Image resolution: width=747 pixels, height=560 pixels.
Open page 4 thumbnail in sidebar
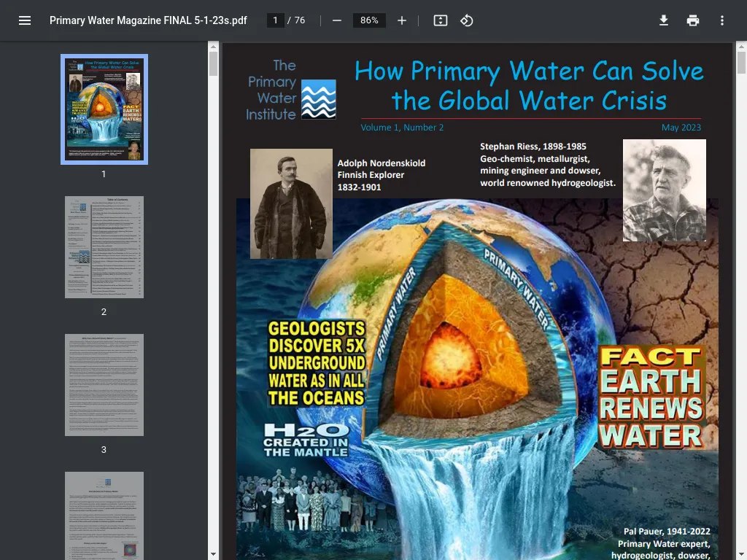tap(104, 516)
